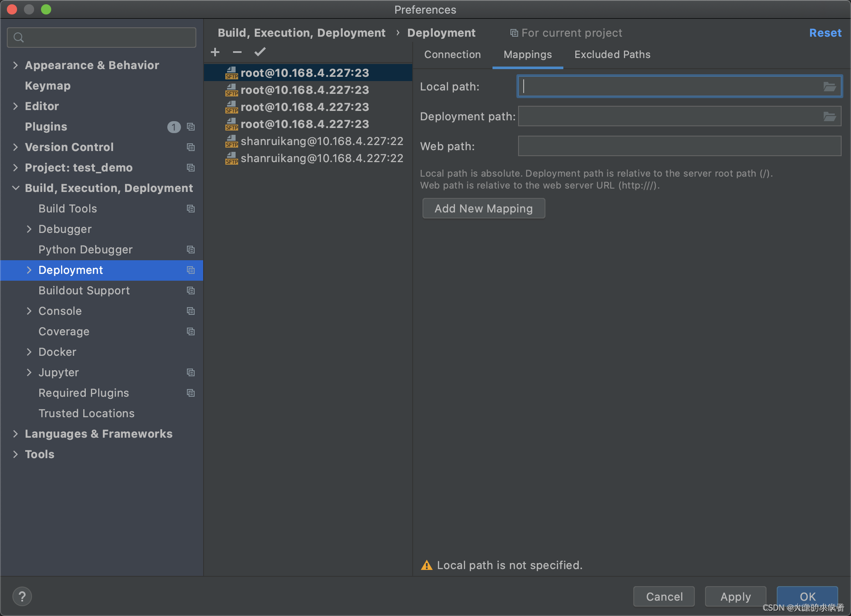Set selected server as default via checkmark icon
851x616 pixels.
pos(260,51)
